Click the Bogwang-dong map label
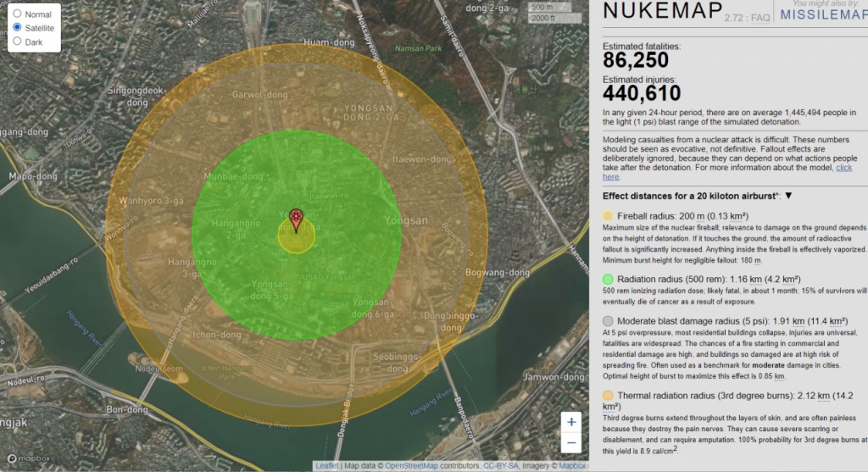The width and height of the screenshot is (868, 472). coord(497,272)
